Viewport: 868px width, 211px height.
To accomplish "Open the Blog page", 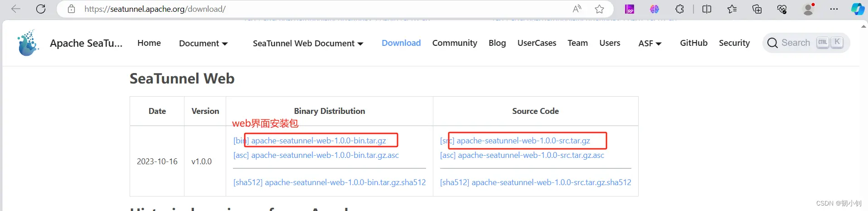I will click(497, 43).
